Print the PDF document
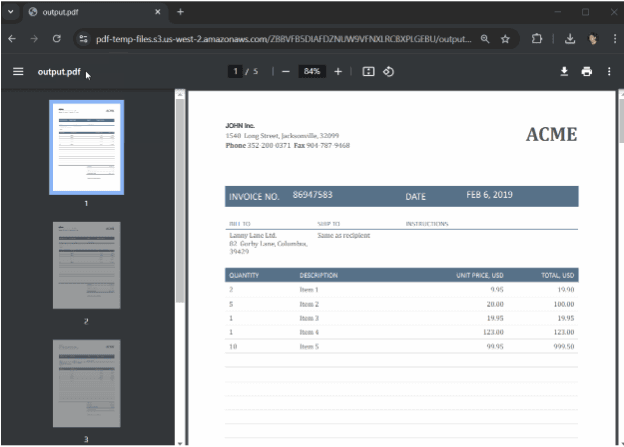Screen dimensions: 624x447 (587, 71)
